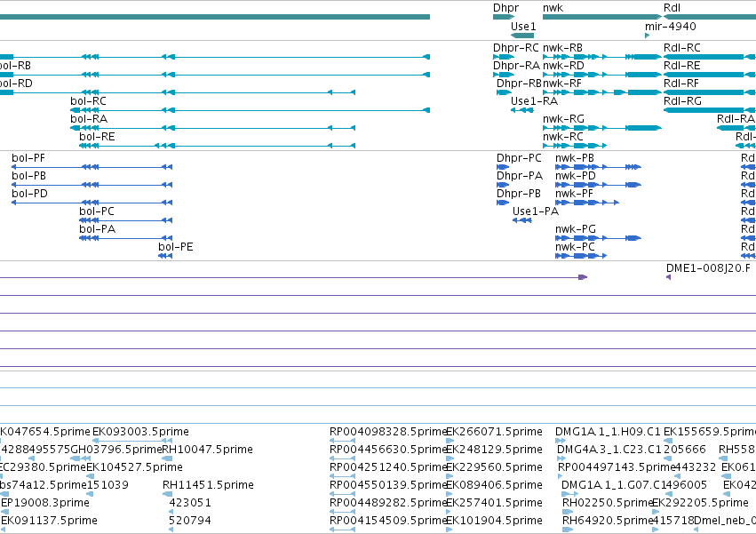756x534 pixels.
Task: Select the Dhpr-PB protein feature
Action: click(503, 203)
